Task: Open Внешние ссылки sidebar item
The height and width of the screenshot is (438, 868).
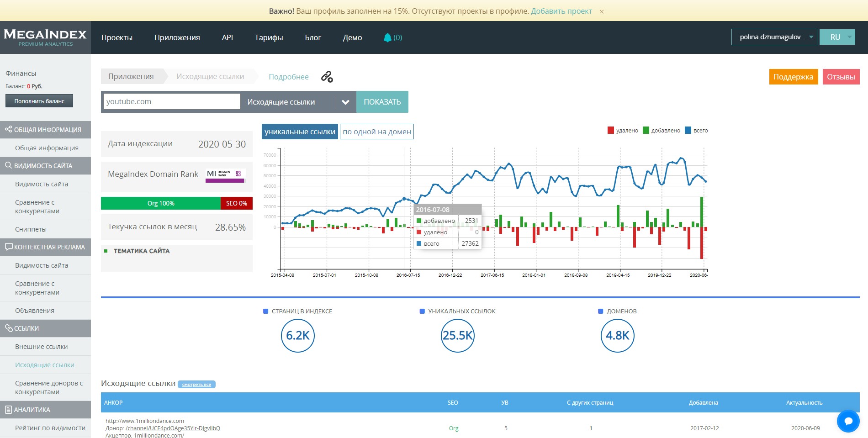Action: [x=42, y=347]
